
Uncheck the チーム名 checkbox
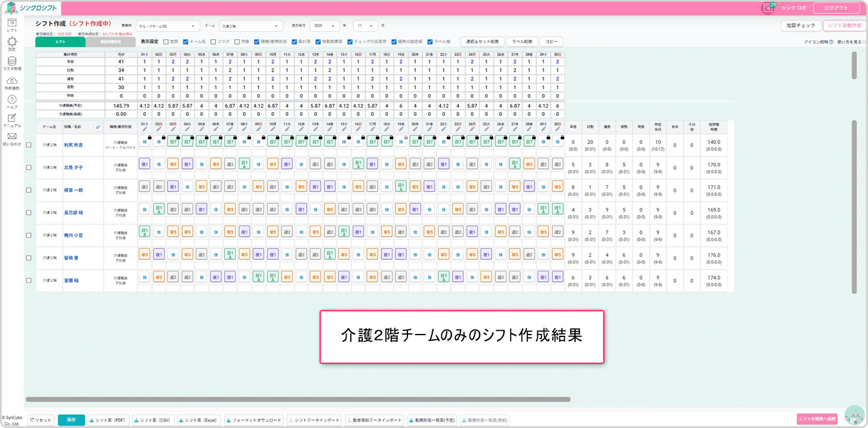point(186,42)
